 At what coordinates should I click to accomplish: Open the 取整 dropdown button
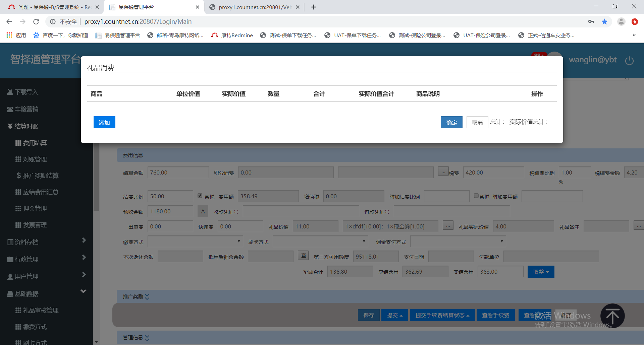click(x=541, y=272)
